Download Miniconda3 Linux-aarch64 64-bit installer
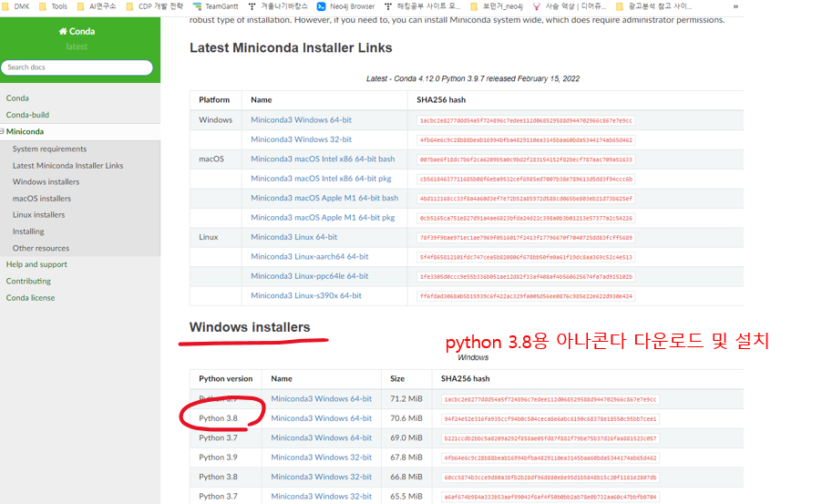833x504 pixels. click(x=310, y=256)
